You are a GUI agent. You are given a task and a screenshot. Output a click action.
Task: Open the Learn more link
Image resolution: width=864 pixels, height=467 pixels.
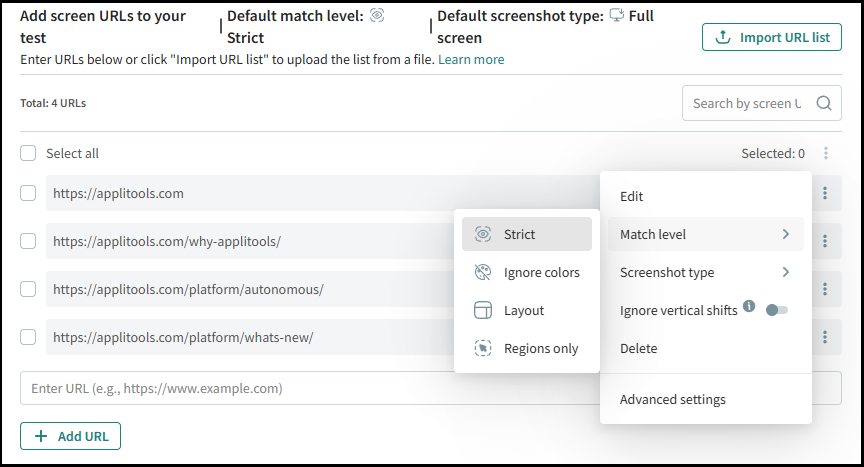(x=471, y=59)
